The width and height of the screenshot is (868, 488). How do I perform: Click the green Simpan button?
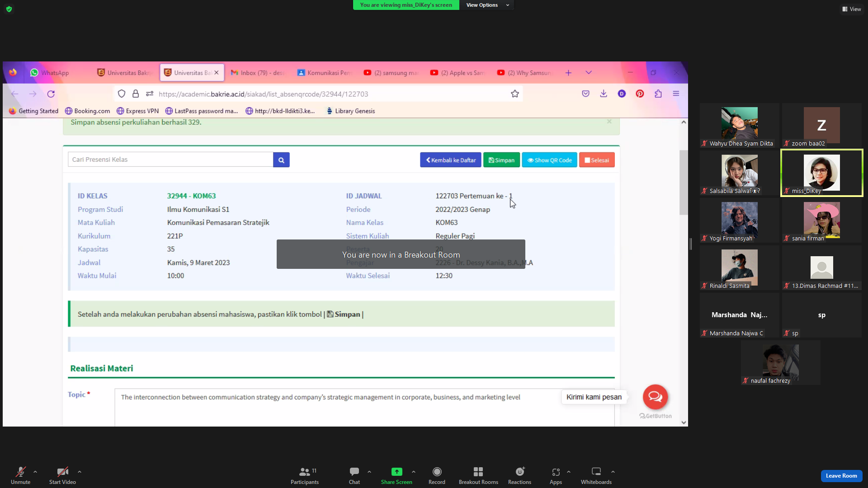pos(501,160)
